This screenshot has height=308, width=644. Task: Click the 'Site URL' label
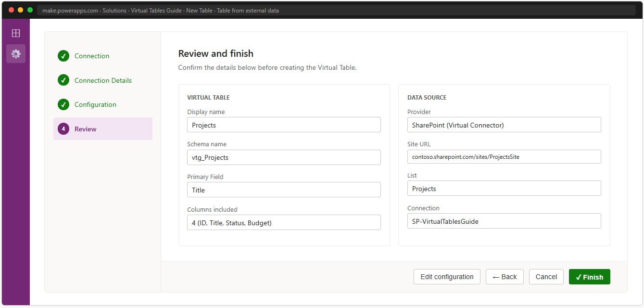(419, 144)
